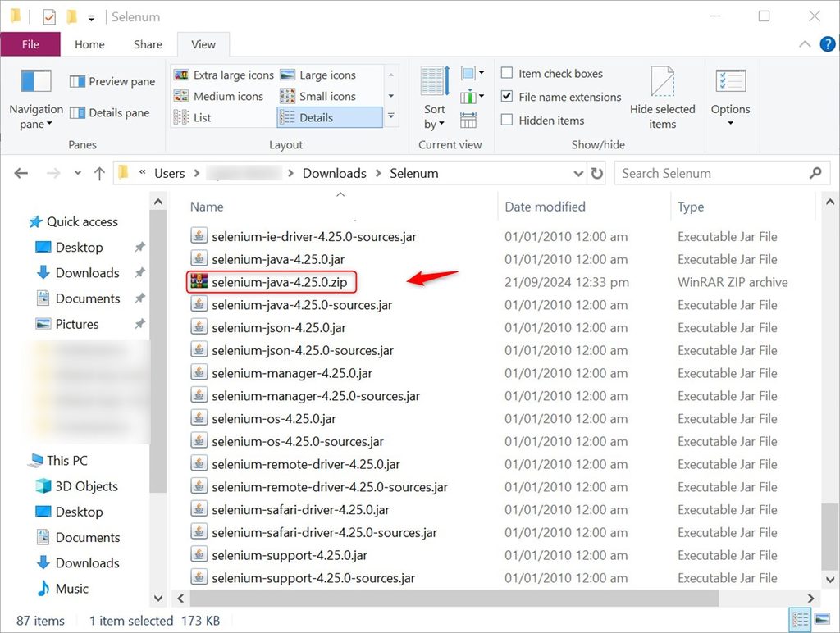Switch to List layout
Screen dimensions: 840x633
[x=192, y=117]
